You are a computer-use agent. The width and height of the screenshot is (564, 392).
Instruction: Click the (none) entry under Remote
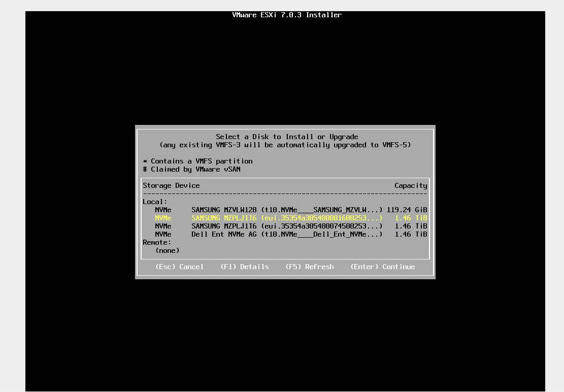coord(167,250)
